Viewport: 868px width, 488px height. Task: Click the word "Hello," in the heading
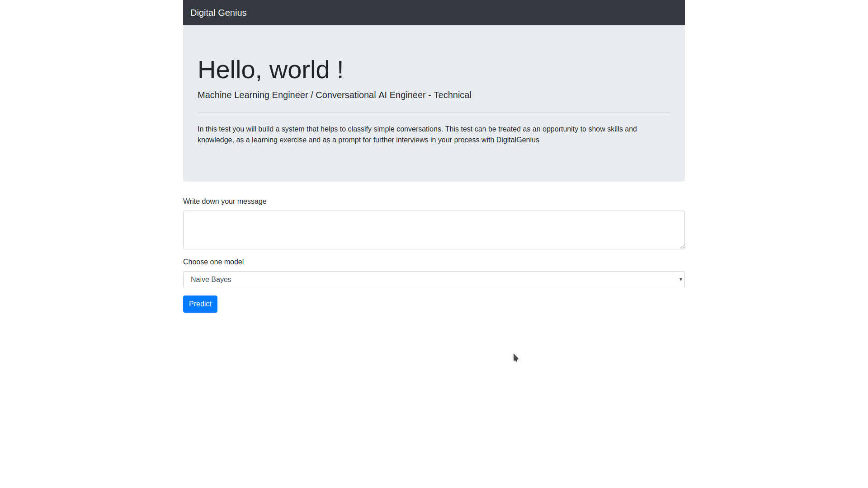pos(229,70)
